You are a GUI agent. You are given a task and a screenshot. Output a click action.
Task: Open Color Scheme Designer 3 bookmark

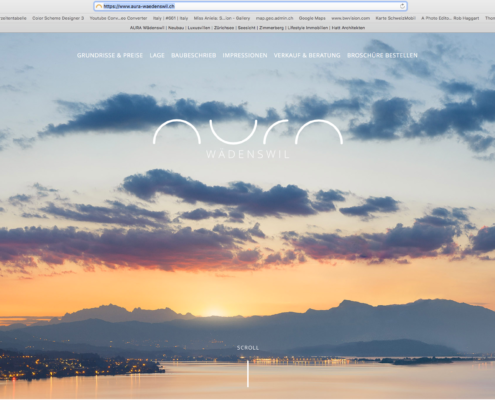58,18
